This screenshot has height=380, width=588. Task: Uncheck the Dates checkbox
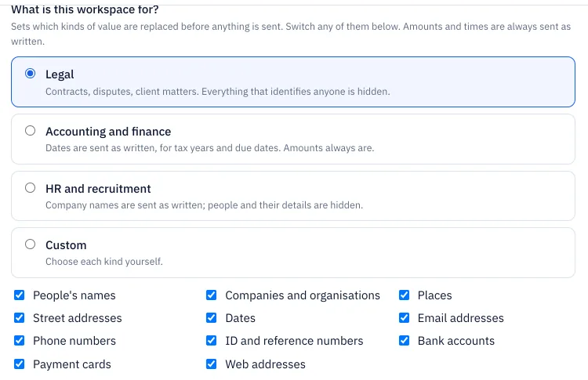[211, 318]
